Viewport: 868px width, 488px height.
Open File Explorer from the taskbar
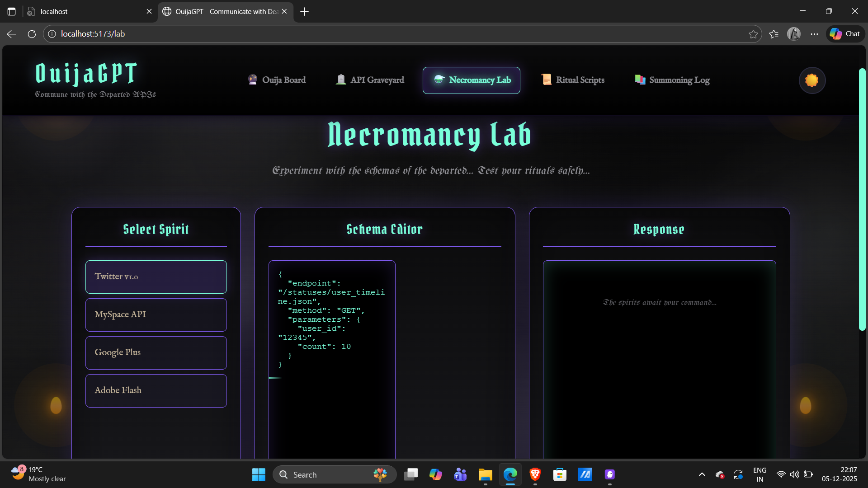tap(485, 474)
